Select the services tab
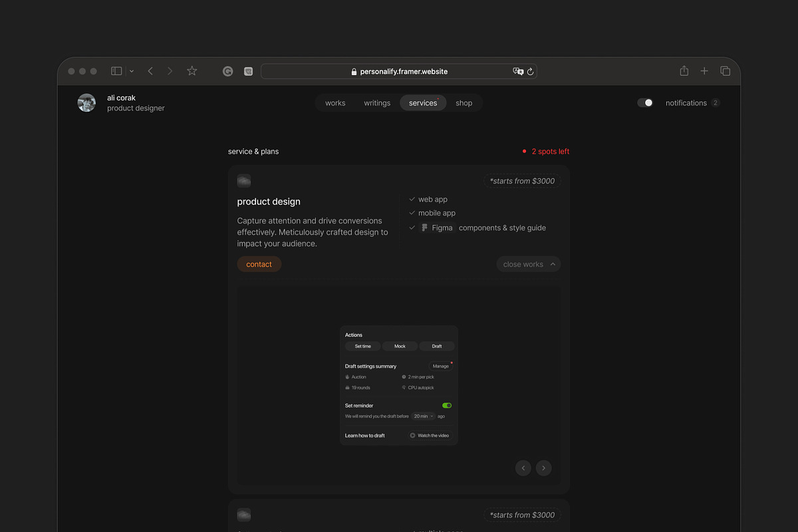 coord(423,103)
